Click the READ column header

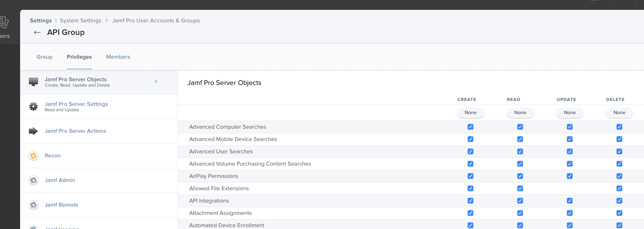[514, 100]
